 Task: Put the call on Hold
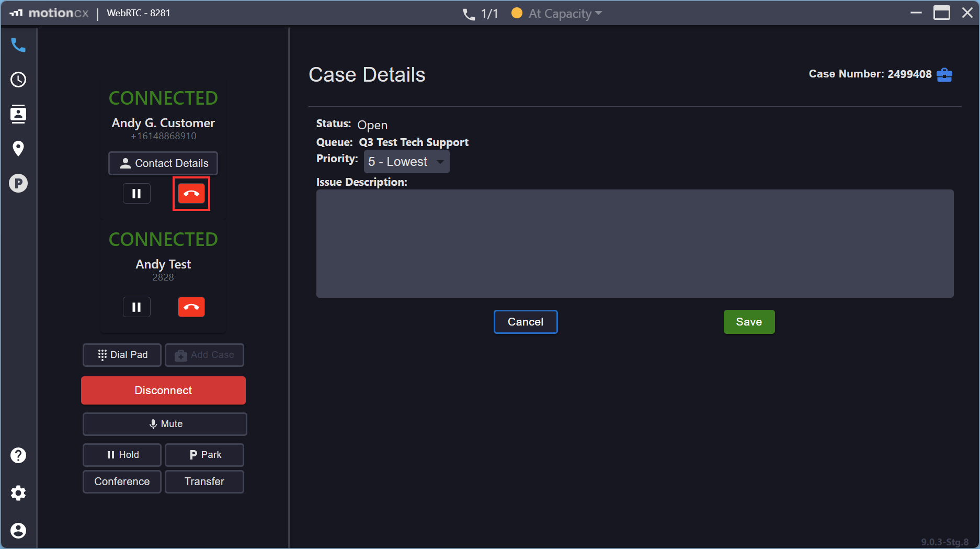122,455
